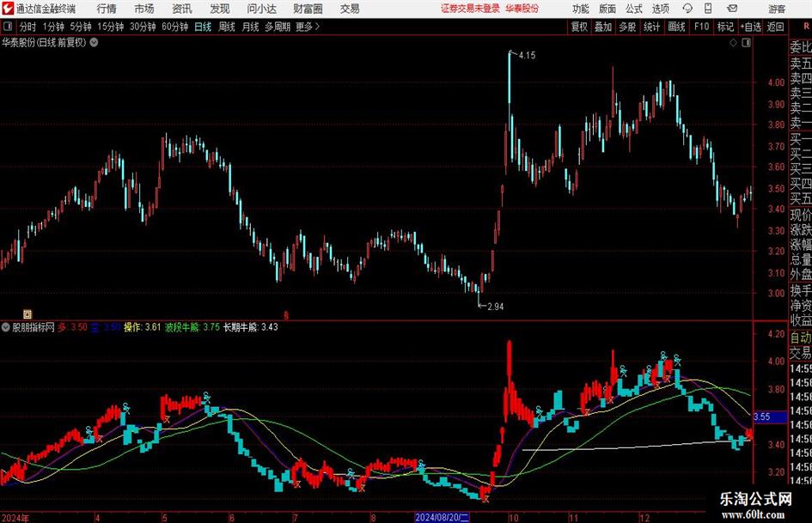Switch to 60分钟 period
This screenshot has height=523, width=812.
(175, 27)
